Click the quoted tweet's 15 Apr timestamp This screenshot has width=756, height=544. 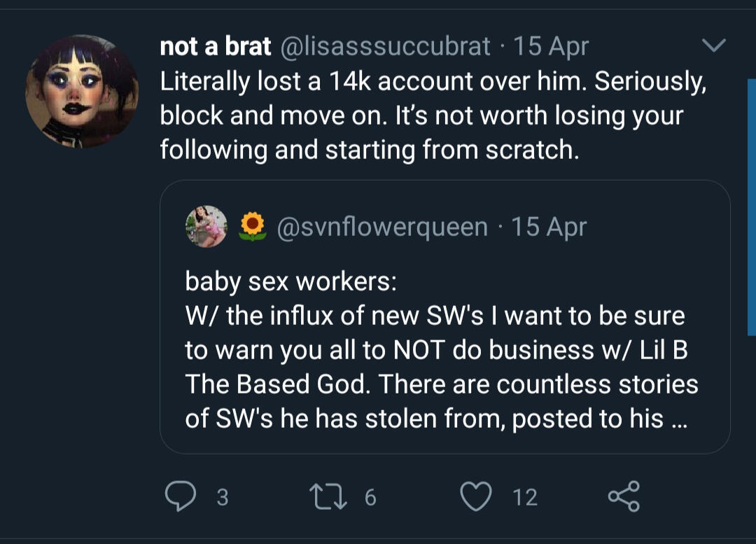pyautogui.click(x=548, y=226)
